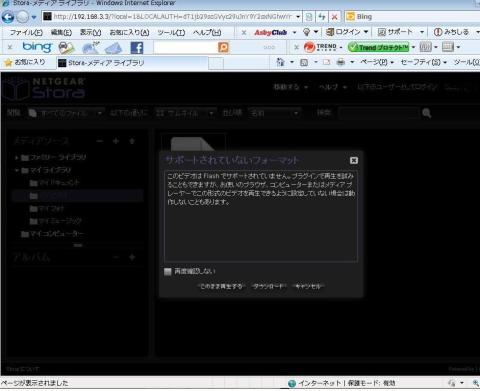This screenshot has width=480, height=391.
Task: Open the 編集(E) menu
Action: 61,32
